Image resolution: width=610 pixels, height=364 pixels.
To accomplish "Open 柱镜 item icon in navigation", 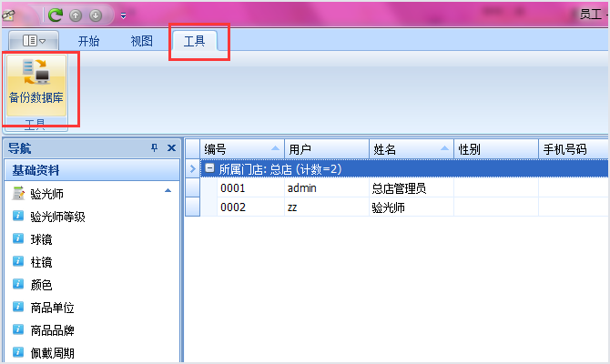I will point(18,261).
